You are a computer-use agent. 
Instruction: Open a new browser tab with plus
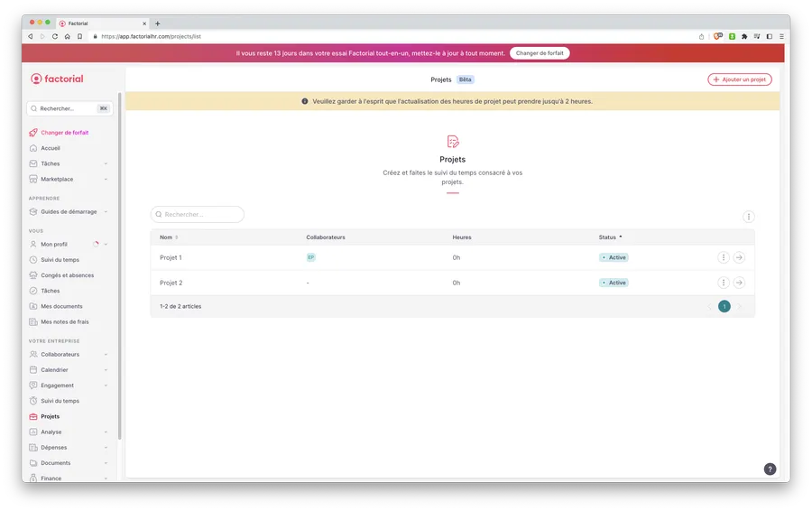[x=157, y=23]
